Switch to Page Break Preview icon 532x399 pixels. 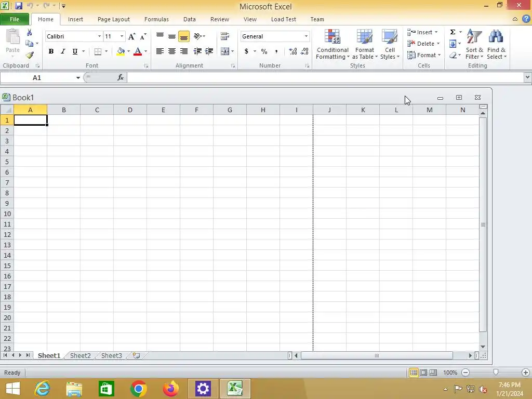click(x=433, y=373)
